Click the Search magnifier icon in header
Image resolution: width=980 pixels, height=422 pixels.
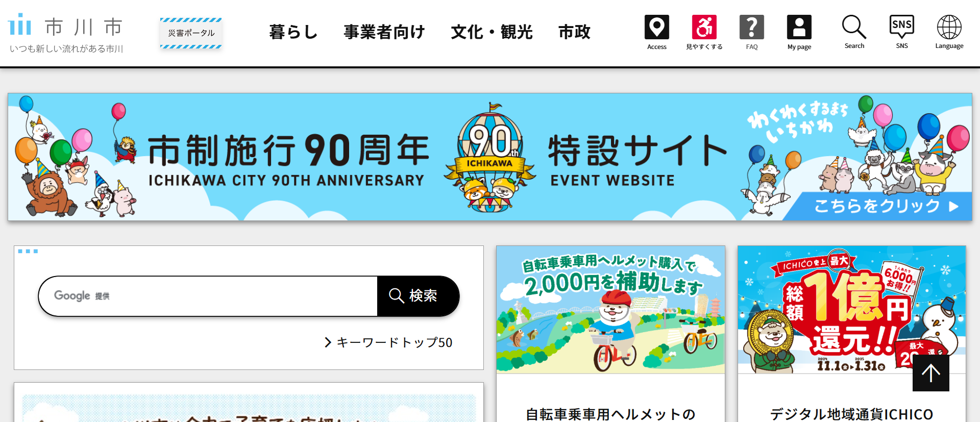coord(854,27)
